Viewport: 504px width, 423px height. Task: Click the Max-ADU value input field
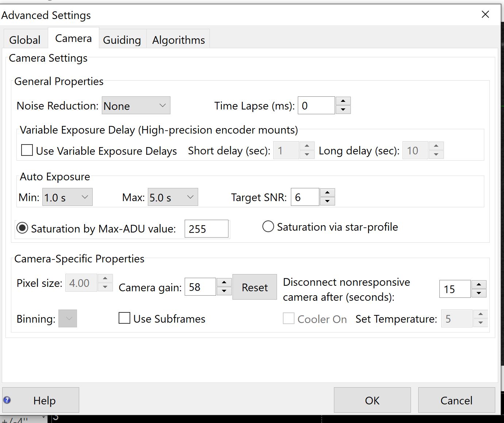(x=207, y=229)
